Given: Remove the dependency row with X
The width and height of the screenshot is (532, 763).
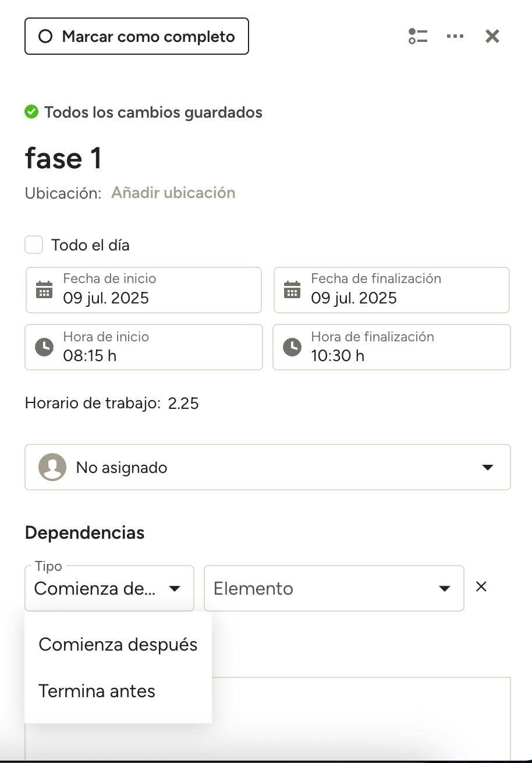Looking at the screenshot, I should [481, 587].
